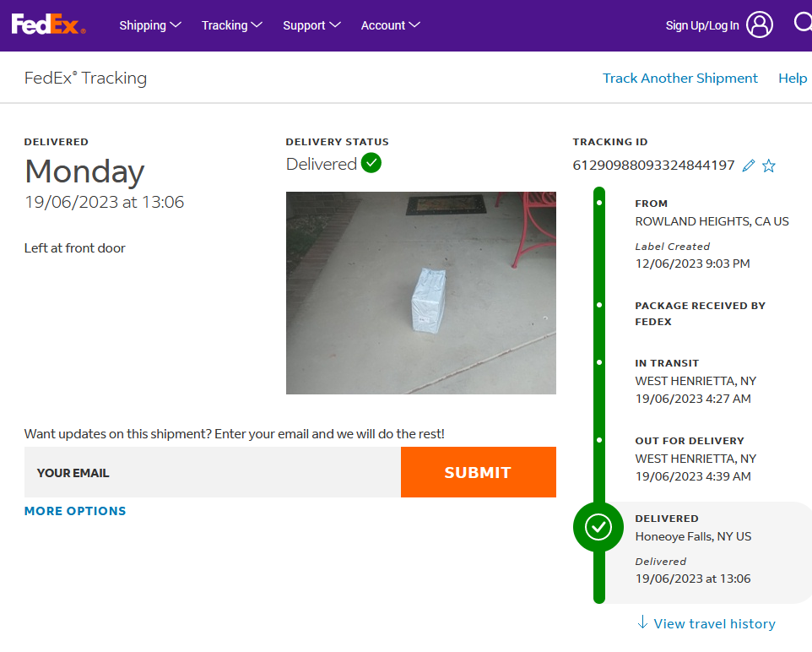Click the FedEx logo
Screen dimensions: 812x652
tap(48, 25)
